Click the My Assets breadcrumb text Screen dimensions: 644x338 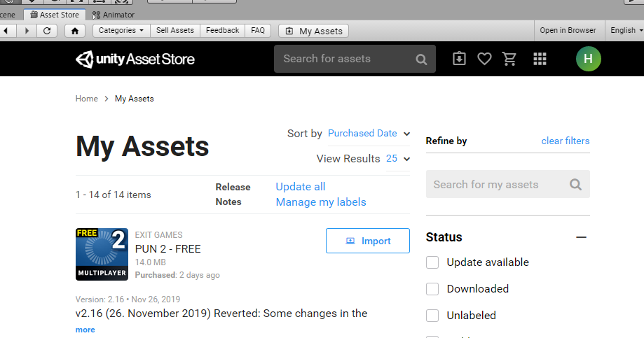[135, 99]
